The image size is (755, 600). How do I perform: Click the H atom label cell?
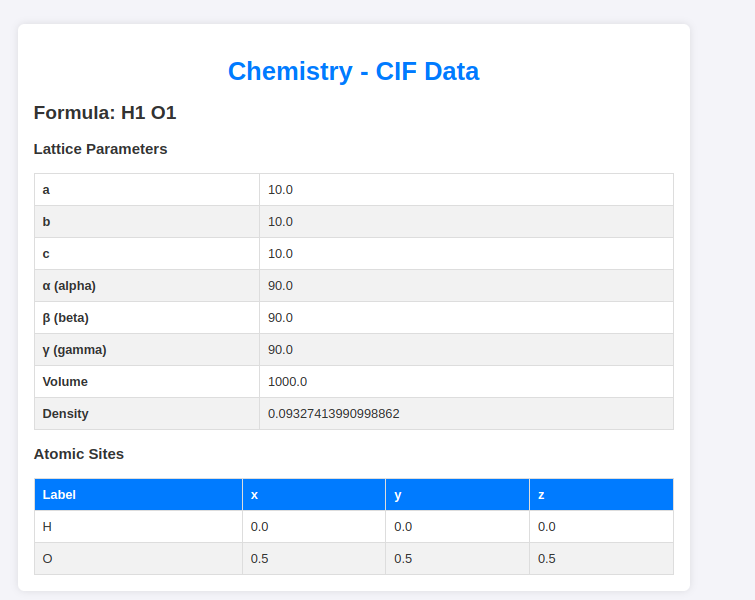(x=138, y=527)
